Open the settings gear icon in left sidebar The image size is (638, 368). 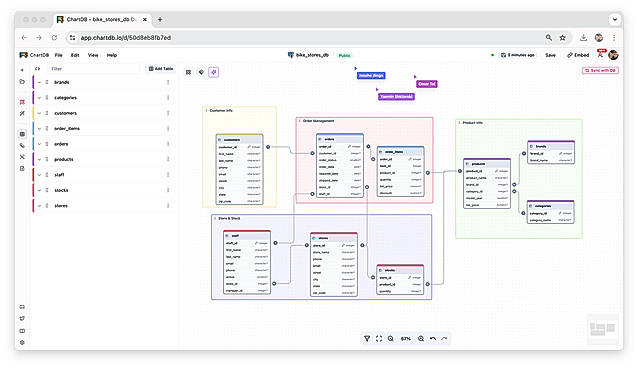pos(22,342)
